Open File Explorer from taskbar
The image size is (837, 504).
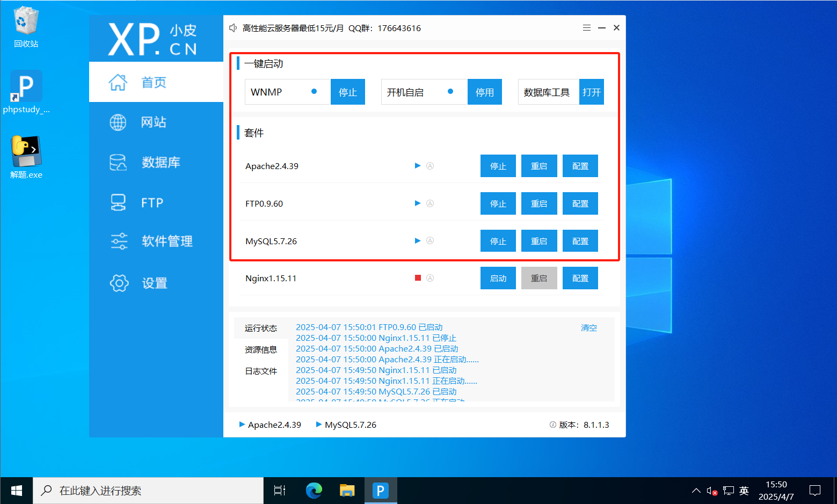[x=347, y=491]
